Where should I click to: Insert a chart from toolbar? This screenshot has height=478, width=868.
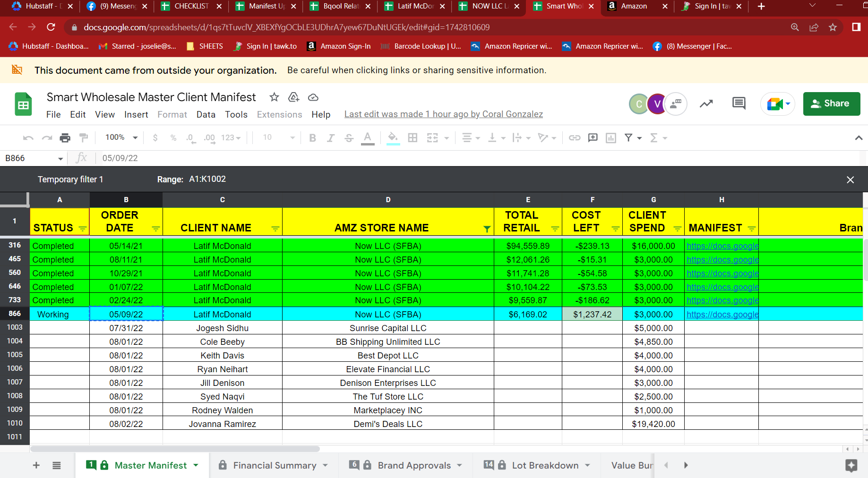tap(611, 138)
